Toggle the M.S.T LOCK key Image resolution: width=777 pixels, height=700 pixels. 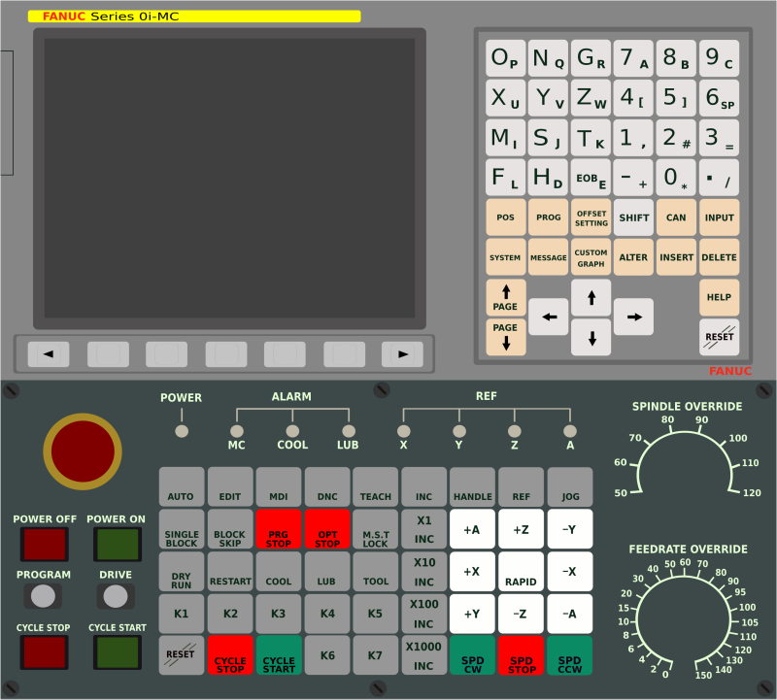[x=376, y=529]
